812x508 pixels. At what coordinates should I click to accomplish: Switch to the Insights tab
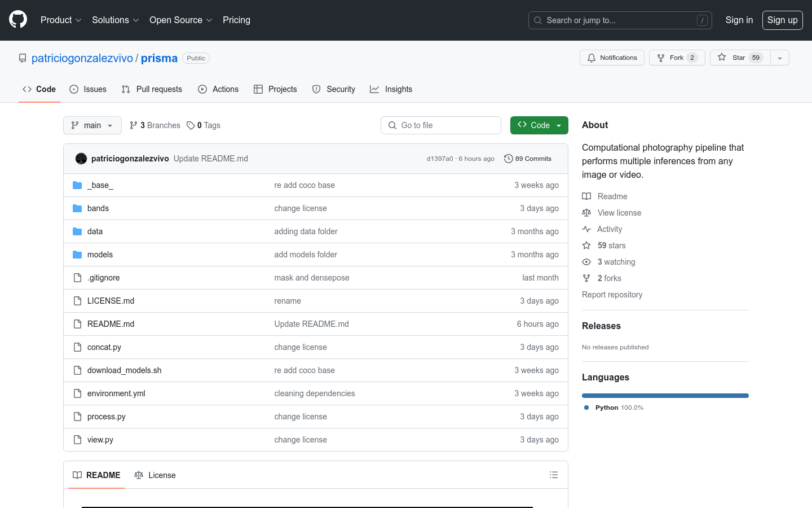pyautogui.click(x=391, y=89)
